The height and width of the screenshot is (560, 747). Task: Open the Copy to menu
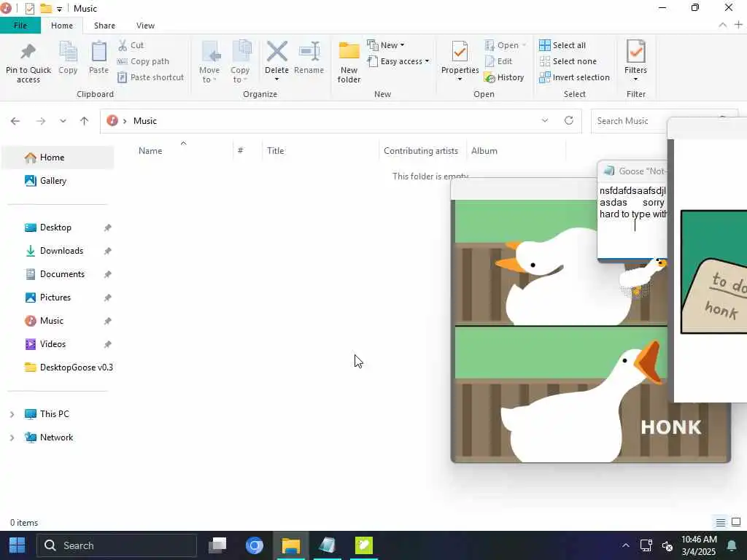240,63
